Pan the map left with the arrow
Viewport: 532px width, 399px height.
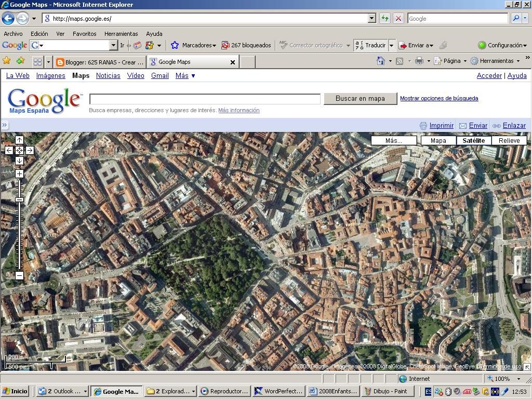click(9, 150)
